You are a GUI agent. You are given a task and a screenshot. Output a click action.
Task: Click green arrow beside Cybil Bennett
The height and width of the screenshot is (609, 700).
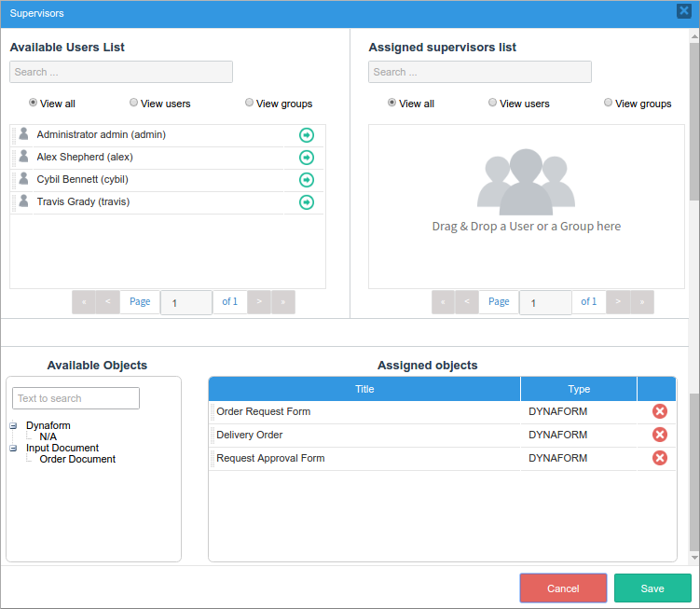307,180
